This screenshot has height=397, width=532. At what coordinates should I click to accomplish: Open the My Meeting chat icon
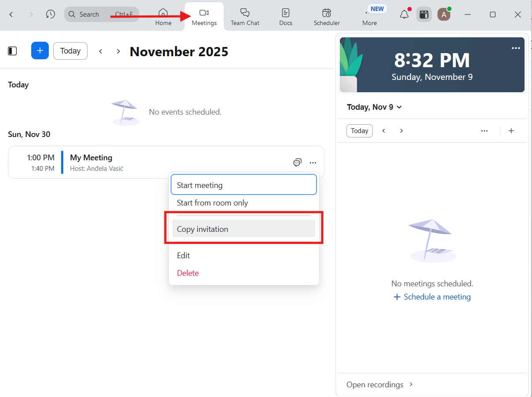[x=297, y=162]
